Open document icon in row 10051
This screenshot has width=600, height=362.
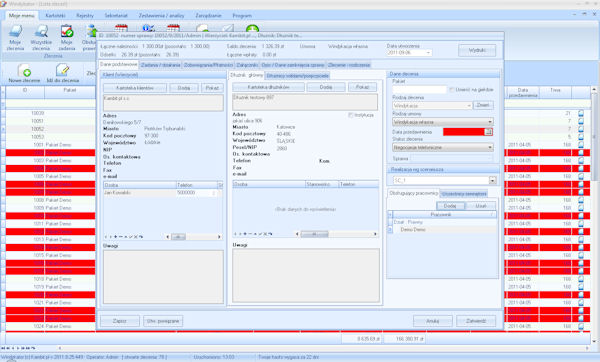tap(581, 121)
